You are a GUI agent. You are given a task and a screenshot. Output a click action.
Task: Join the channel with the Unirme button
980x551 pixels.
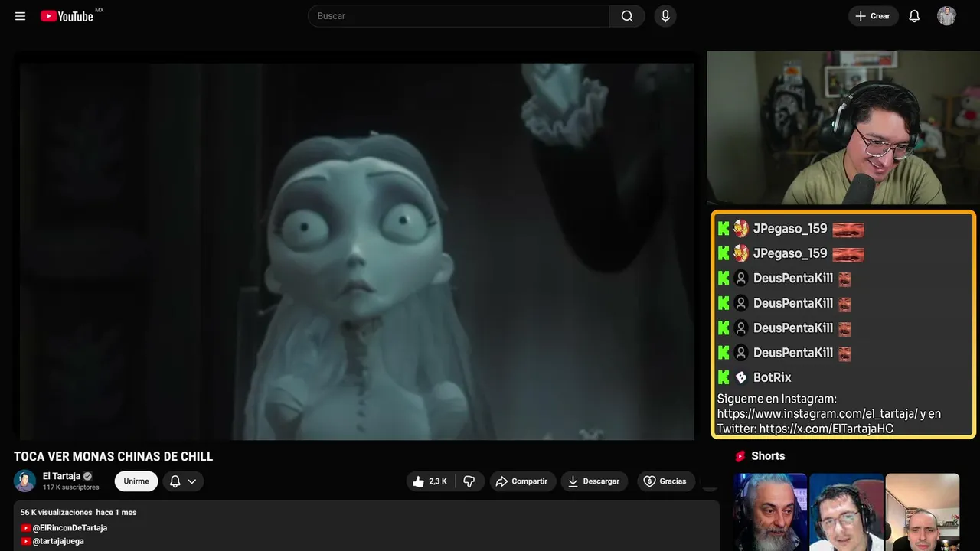point(136,481)
